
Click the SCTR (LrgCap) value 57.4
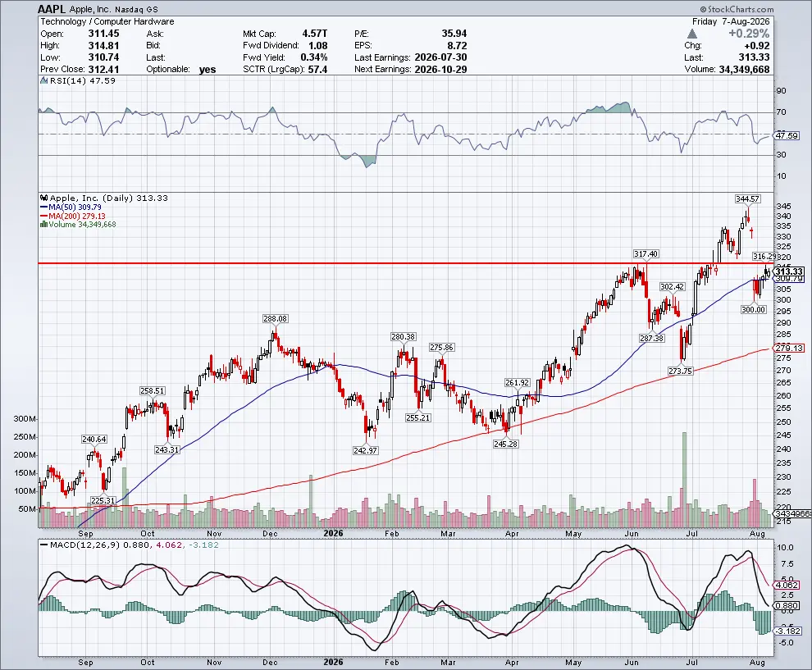317,70
